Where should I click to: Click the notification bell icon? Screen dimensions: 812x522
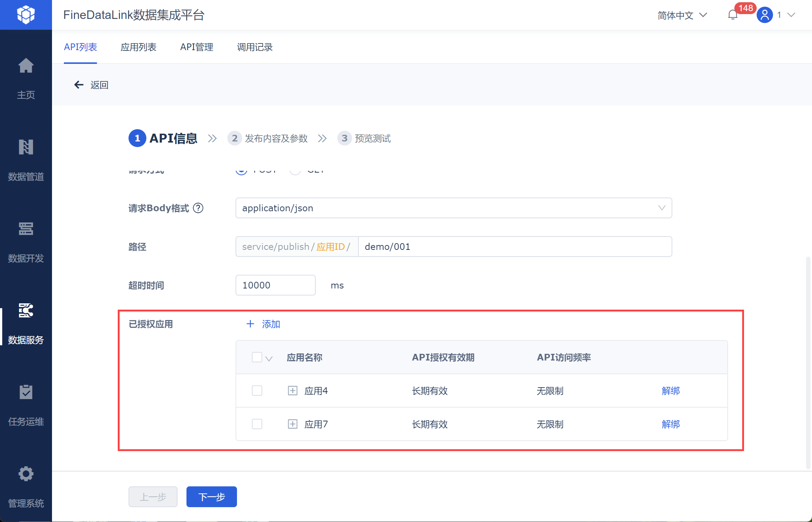tap(733, 15)
